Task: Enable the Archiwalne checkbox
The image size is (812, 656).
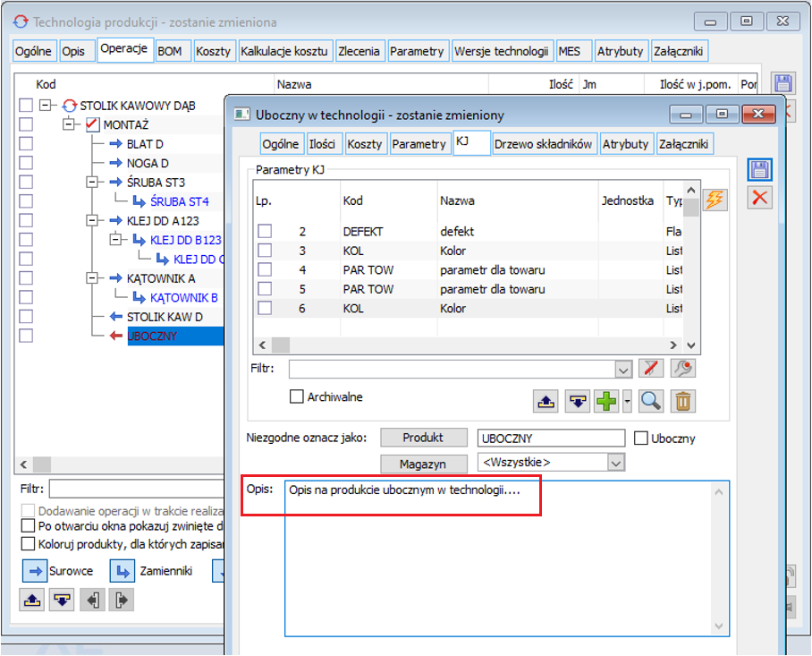Action: coord(297,396)
